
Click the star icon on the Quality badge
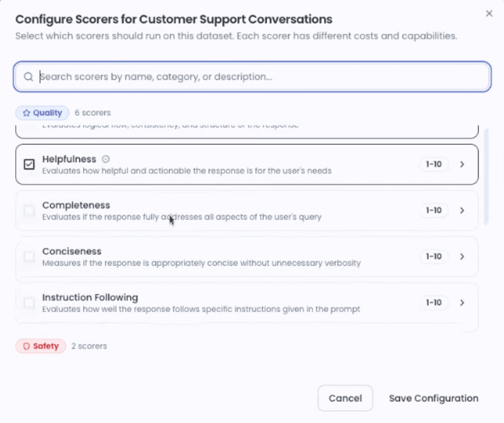(25, 113)
